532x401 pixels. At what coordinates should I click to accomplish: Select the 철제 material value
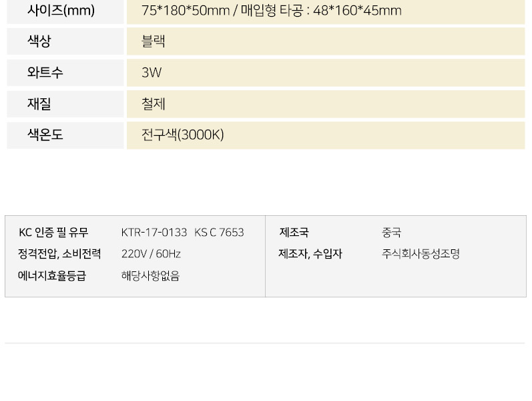[x=154, y=104]
